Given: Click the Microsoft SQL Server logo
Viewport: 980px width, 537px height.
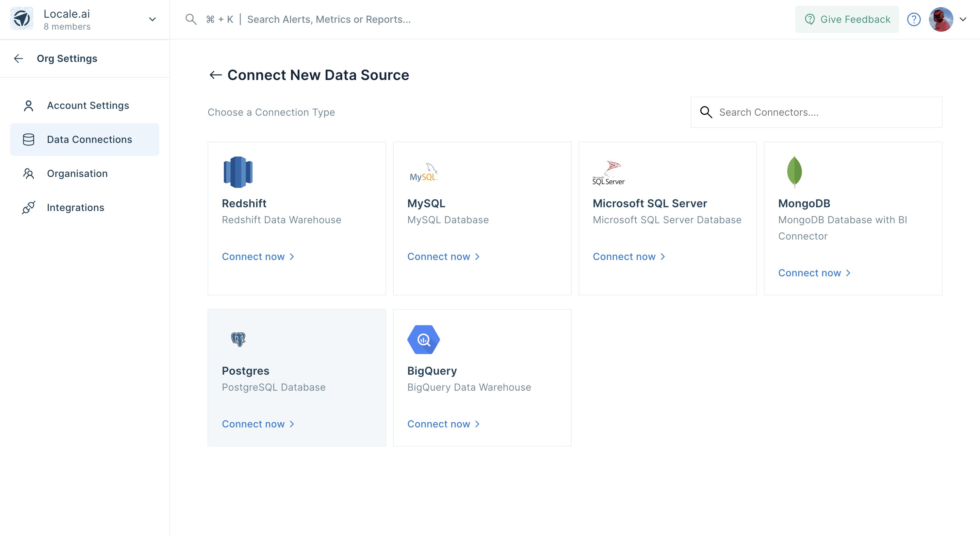Looking at the screenshot, I should pyautogui.click(x=609, y=173).
